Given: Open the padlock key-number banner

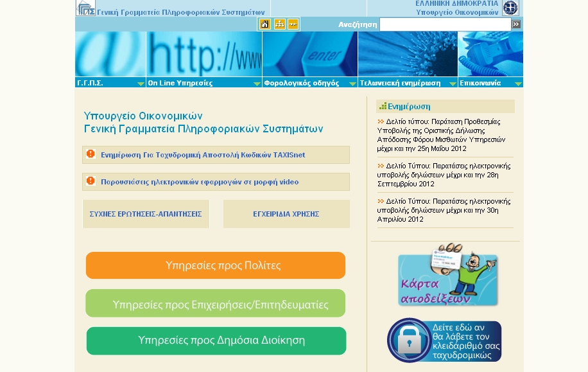Looking at the screenshot, I should 444,341.
